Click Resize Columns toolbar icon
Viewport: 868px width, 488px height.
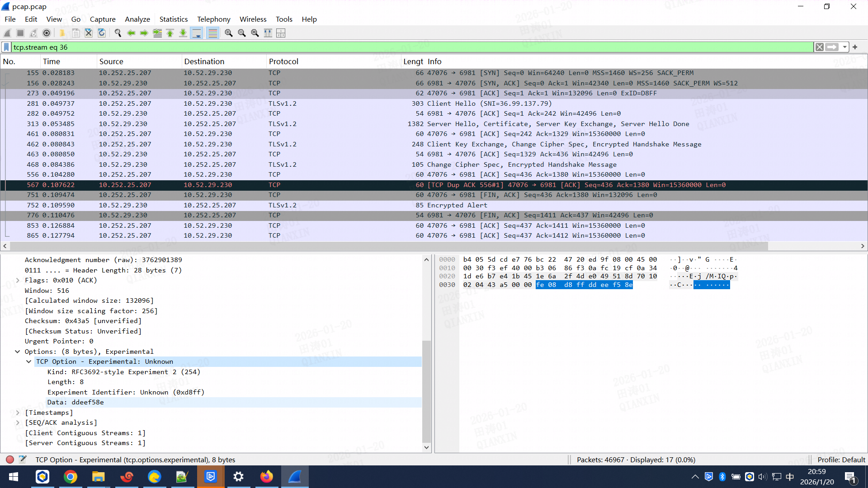coord(268,33)
